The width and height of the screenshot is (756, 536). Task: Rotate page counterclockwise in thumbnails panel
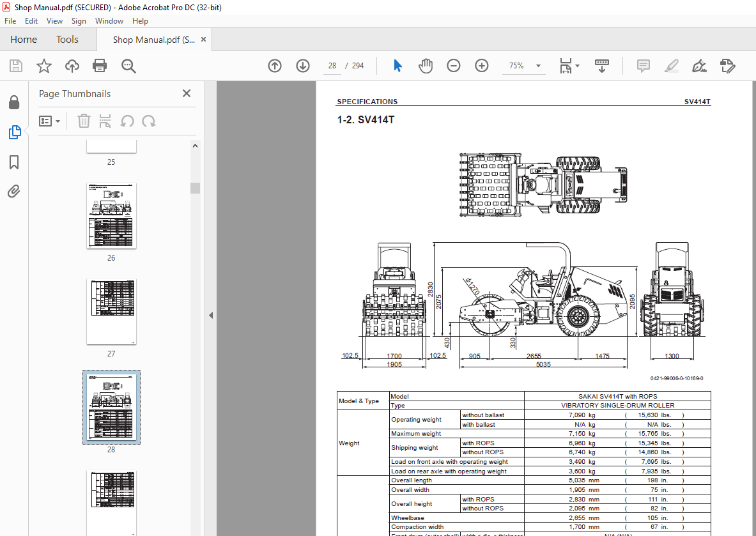127,121
